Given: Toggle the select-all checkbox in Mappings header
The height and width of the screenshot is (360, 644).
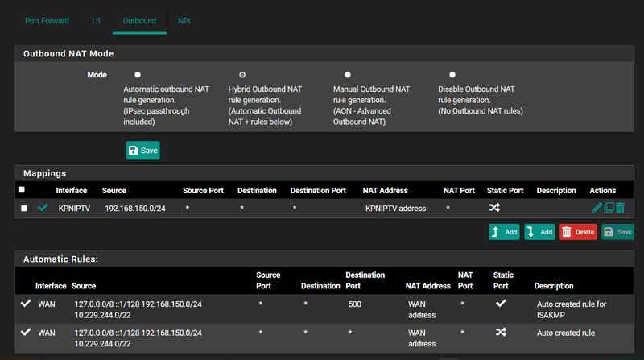Looking at the screenshot, I should tap(22, 190).
